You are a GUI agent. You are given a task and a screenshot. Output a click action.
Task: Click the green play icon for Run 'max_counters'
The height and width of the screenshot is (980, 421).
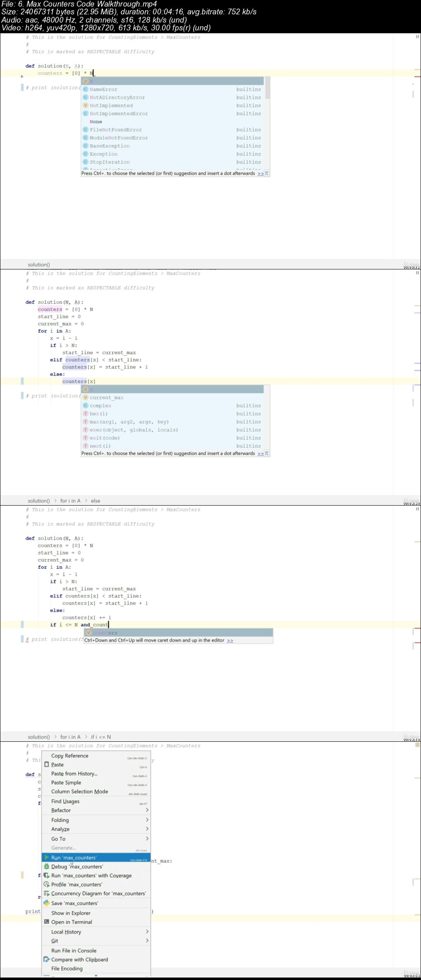(47, 857)
